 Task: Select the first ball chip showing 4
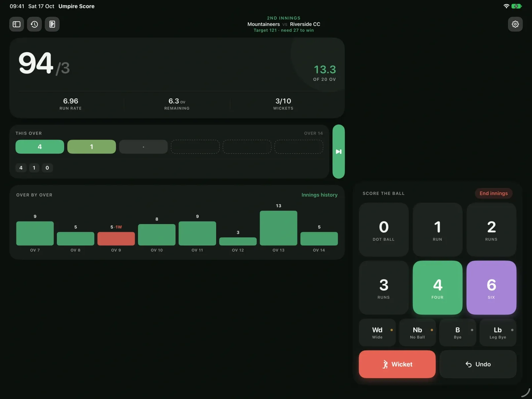pos(40,147)
